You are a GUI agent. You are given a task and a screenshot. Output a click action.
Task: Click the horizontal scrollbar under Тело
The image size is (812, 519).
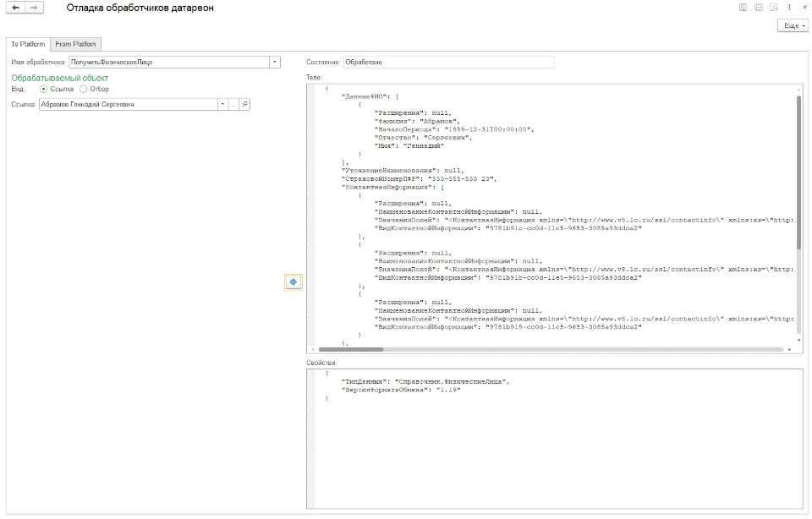[350, 348]
